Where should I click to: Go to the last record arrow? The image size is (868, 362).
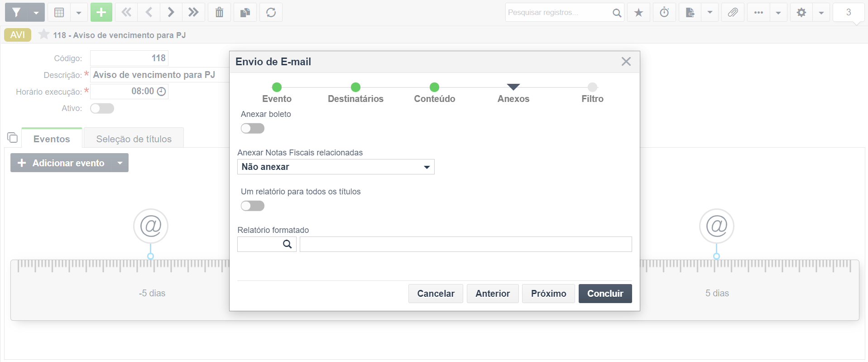193,12
